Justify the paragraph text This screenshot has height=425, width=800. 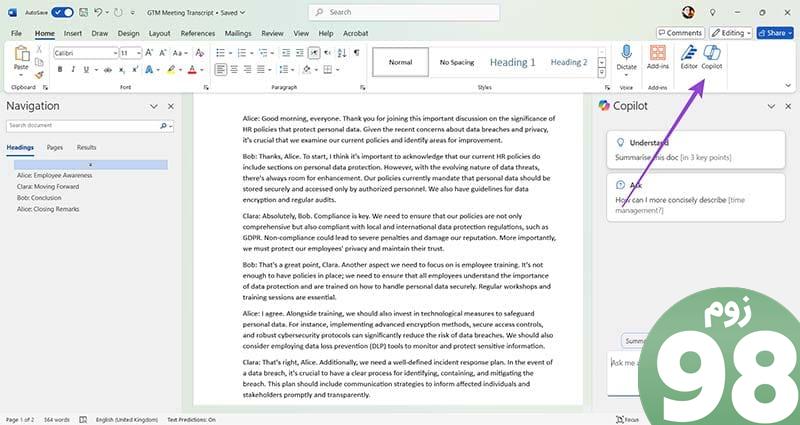(261, 69)
